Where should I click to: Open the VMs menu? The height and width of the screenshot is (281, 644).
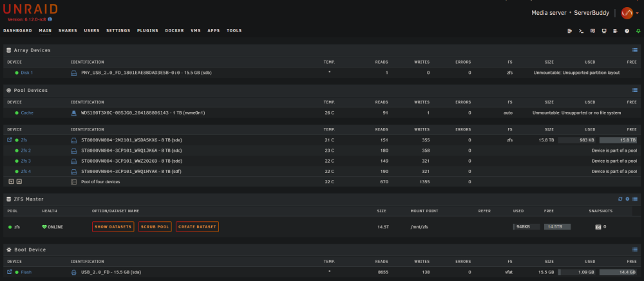pyautogui.click(x=196, y=31)
